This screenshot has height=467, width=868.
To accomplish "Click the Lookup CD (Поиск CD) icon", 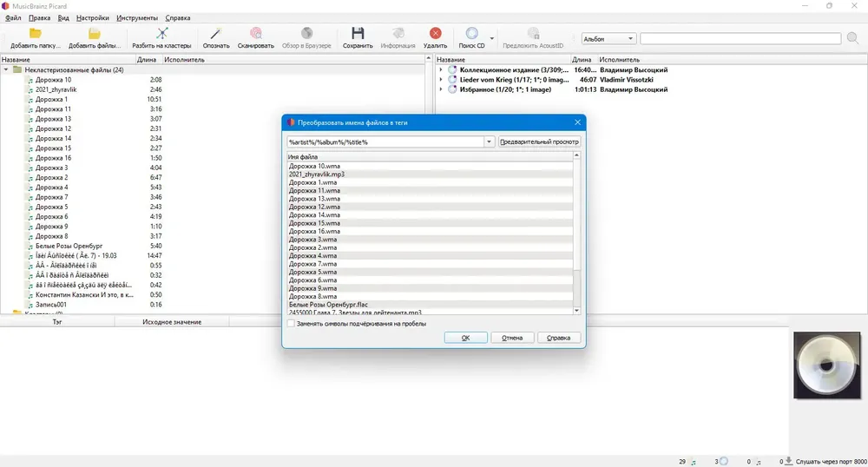I will tap(471, 34).
